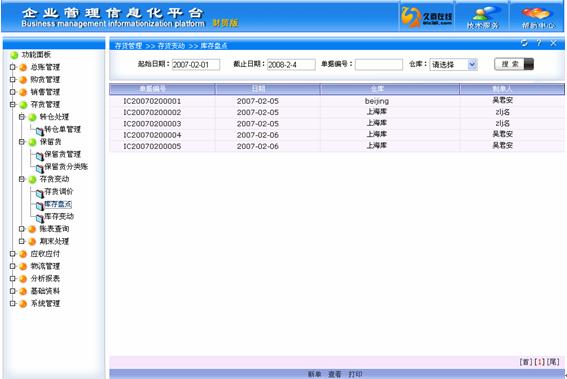Collapse the 保留货 subtree

point(22,142)
